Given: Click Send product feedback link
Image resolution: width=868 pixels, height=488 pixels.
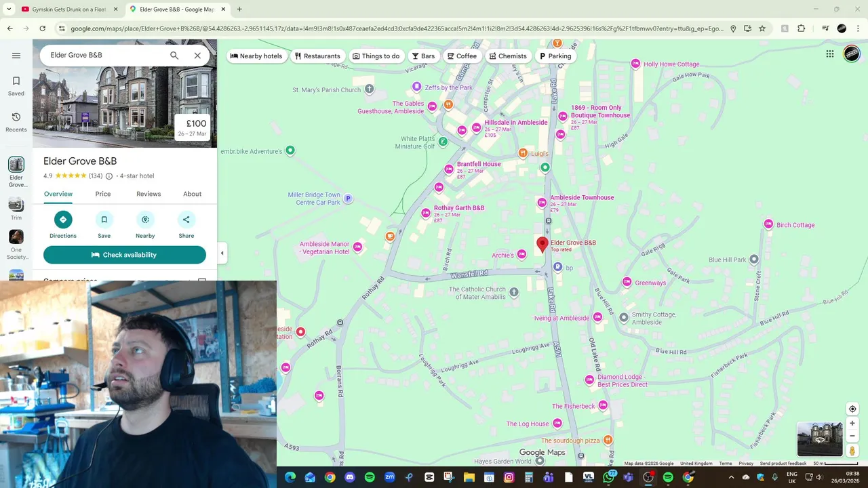Looking at the screenshot, I should point(783,464).
